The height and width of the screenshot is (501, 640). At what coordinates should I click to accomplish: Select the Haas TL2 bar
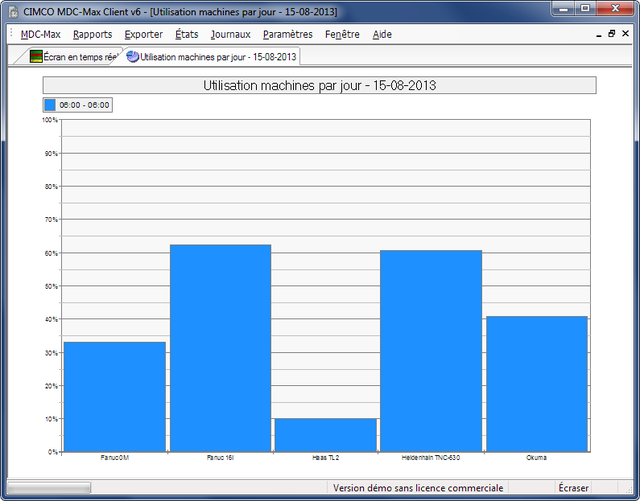(x=326, y=435)
